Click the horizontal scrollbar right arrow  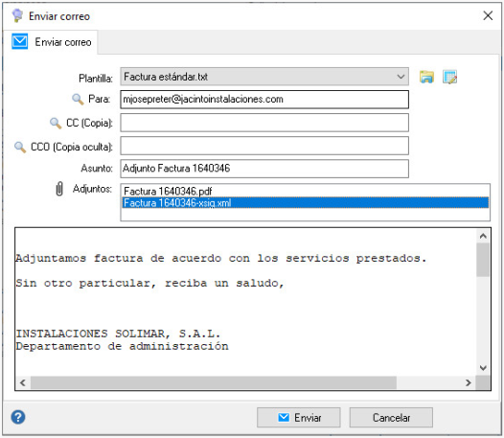point(469,382)
